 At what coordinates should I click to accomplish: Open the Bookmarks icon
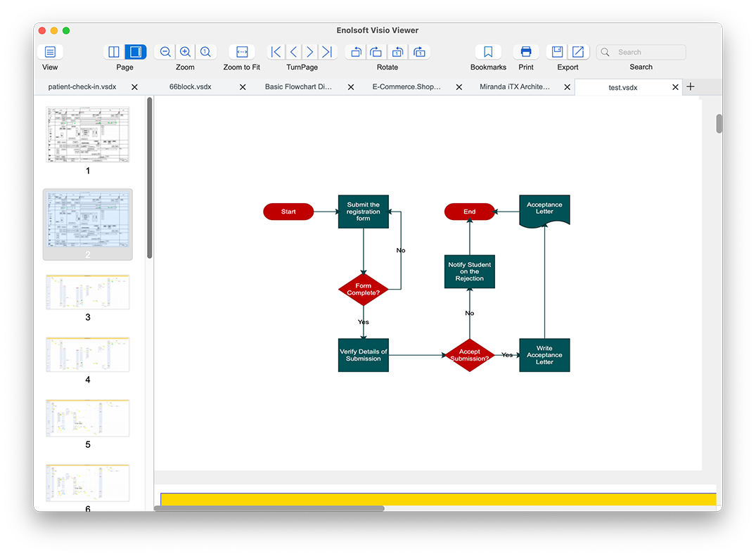(x=488, y=52)
